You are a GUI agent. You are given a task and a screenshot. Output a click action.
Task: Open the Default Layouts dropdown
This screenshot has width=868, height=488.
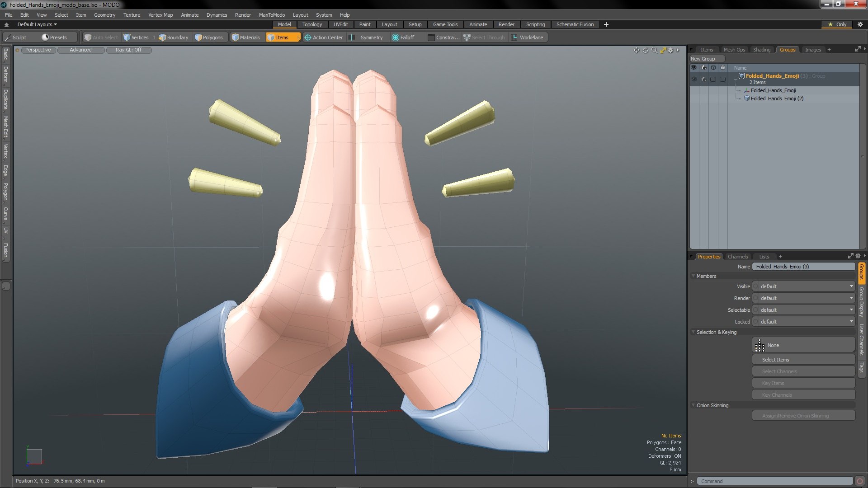37,24
